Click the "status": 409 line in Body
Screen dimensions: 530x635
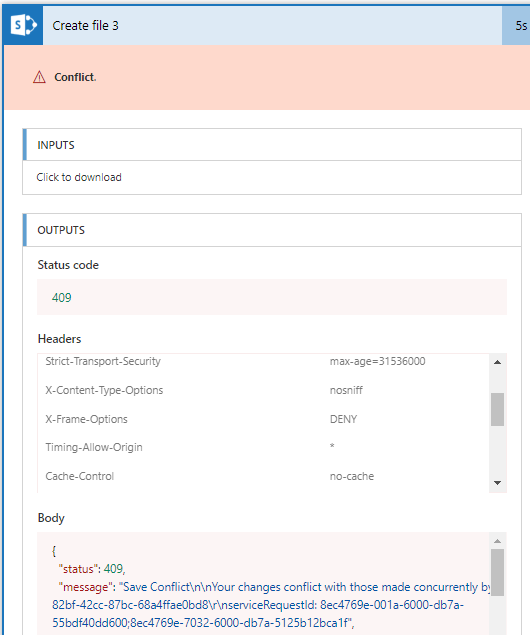click(x=92, y=569)
